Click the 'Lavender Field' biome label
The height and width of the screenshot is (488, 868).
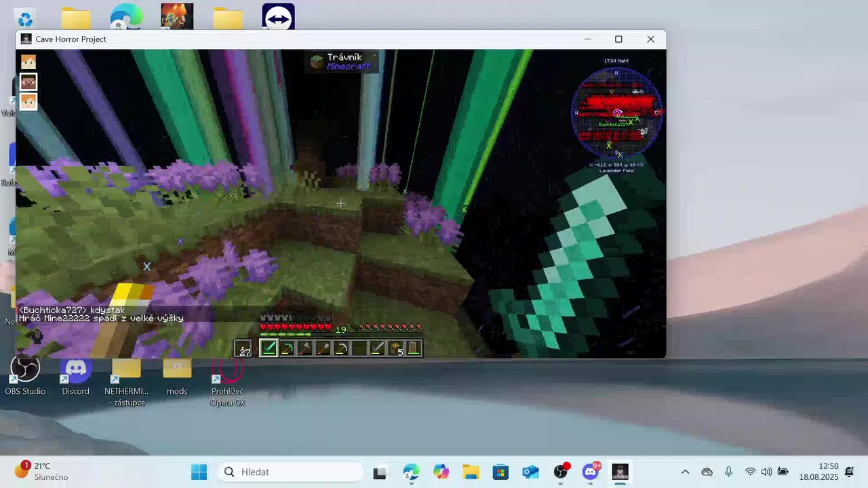pyautogui.click(x=616, y=171)
